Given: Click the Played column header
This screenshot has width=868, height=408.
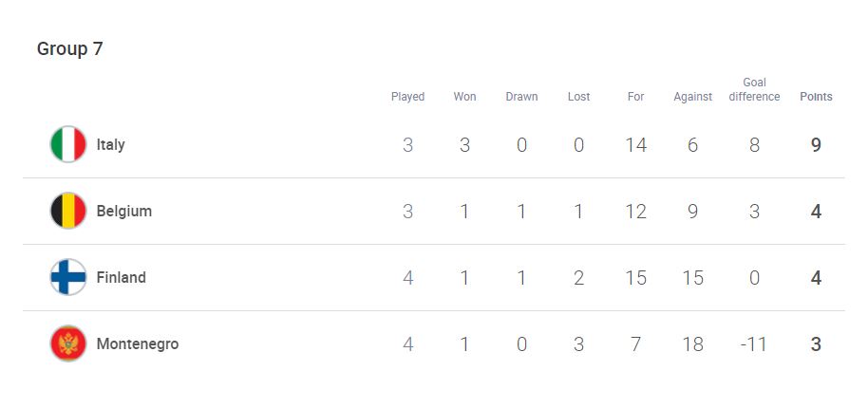Looking at the screenshot, I should tap(408, 97).
